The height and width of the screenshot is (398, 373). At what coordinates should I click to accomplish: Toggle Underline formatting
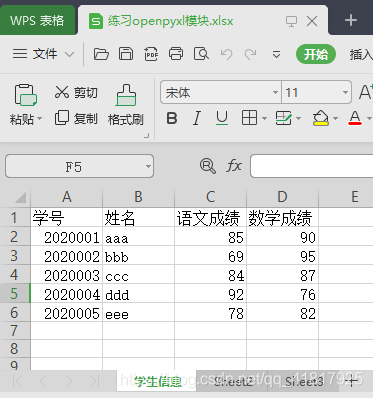(222, 118)
